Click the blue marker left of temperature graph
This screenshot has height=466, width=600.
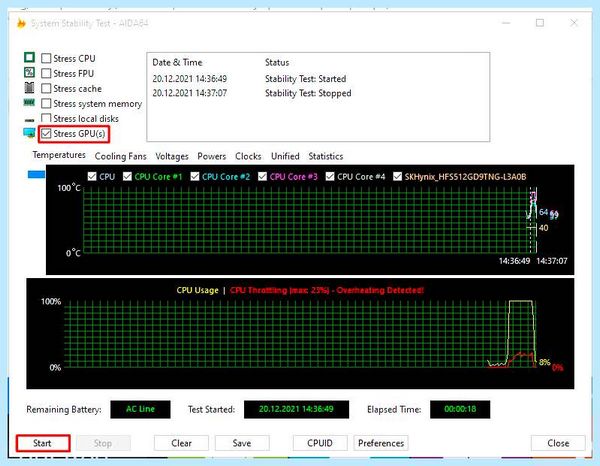point(36,175)
